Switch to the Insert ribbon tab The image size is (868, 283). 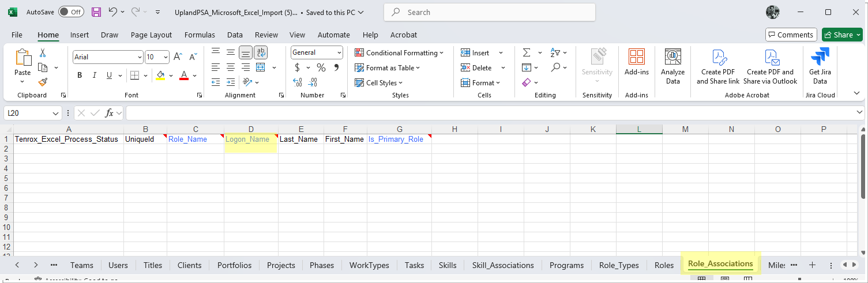coord(80,35)
